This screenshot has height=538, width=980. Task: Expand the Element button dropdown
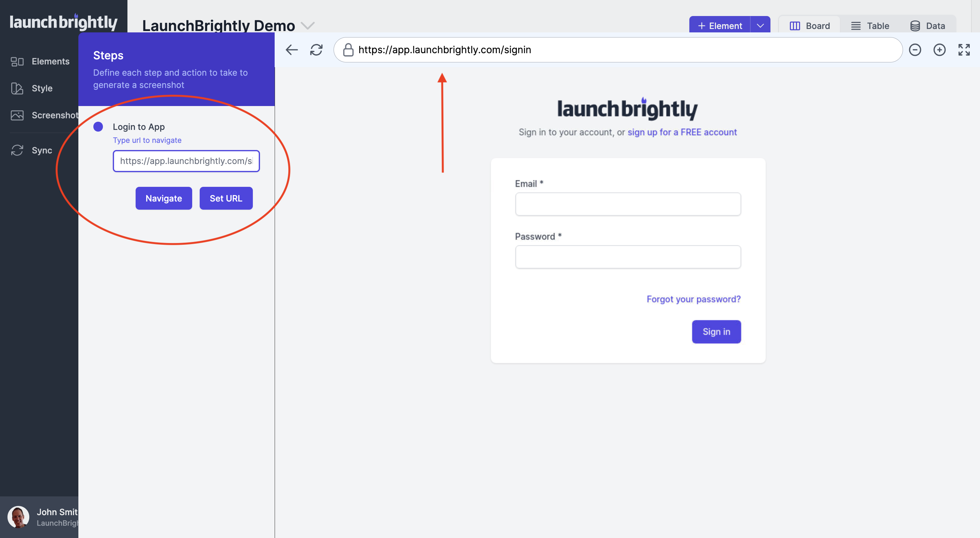pyautogui.click(x=760, y=26)
